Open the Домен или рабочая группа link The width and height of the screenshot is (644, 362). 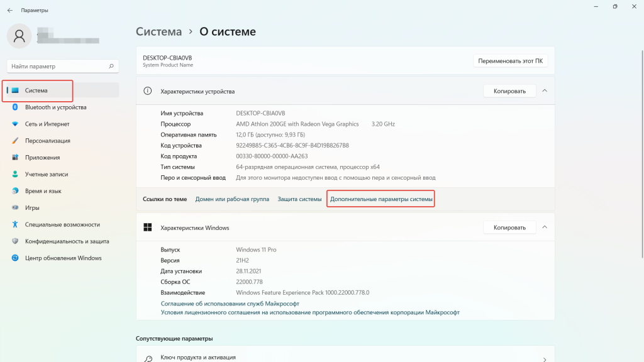[x=232, y=199]
